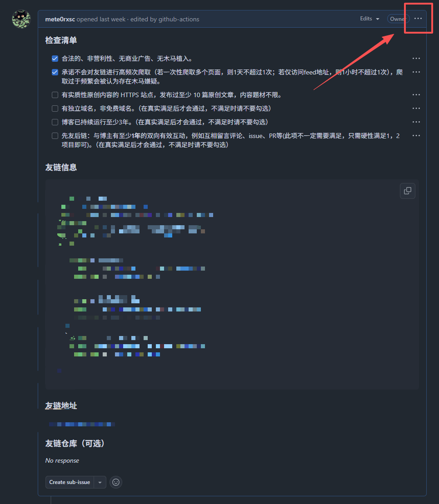Click mete0rxsc's profile avatar
Screen dimensions: 439x504
pyautogui.click(x=21, y=19)
